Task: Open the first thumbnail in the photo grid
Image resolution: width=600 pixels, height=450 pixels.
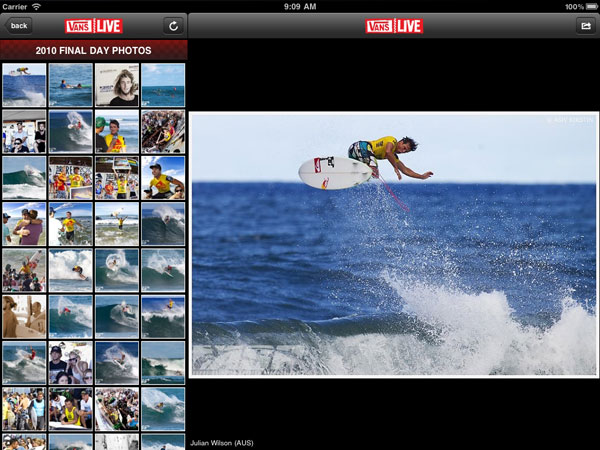Action: click(24, 85)
